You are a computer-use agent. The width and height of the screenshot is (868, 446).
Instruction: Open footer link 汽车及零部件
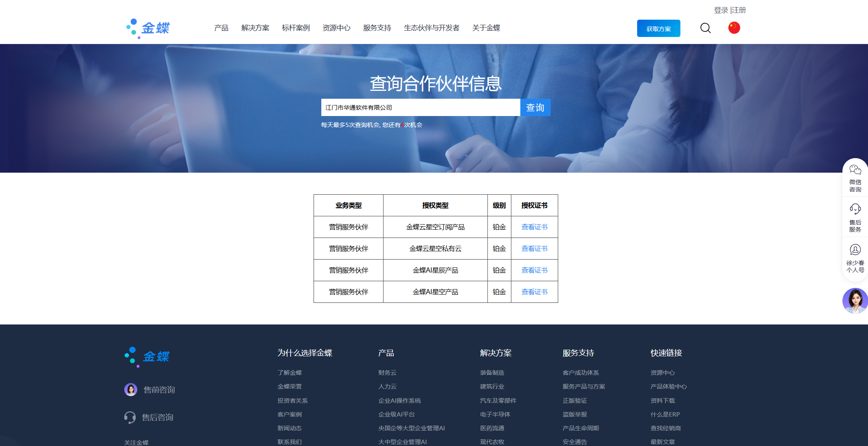[x=498, y=400]
